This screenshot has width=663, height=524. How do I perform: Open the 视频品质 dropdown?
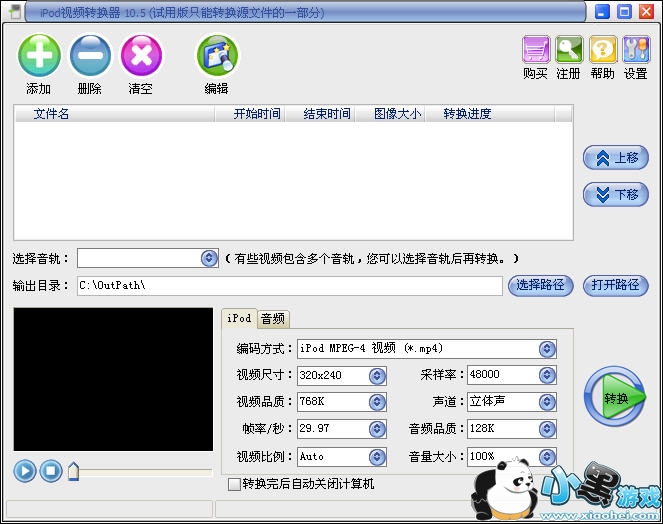[377, 402]
